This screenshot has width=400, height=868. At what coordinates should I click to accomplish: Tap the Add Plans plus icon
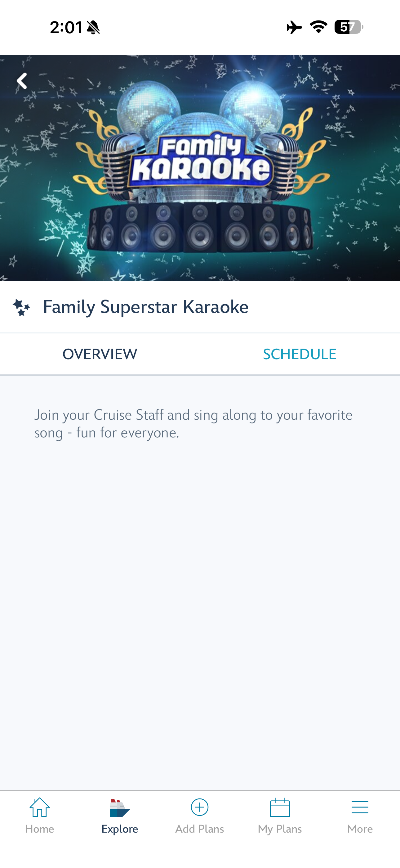(200, 807)
